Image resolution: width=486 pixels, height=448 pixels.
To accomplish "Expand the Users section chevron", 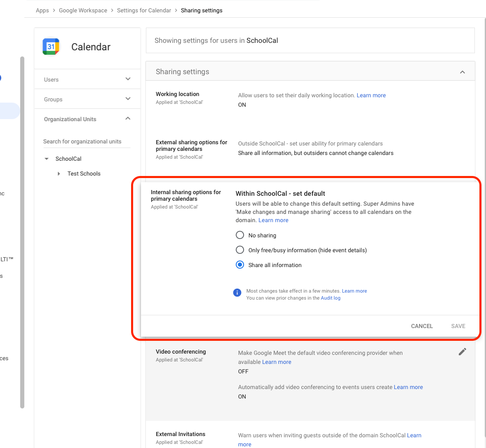I will pyautogui.click(x=128, y=79).
